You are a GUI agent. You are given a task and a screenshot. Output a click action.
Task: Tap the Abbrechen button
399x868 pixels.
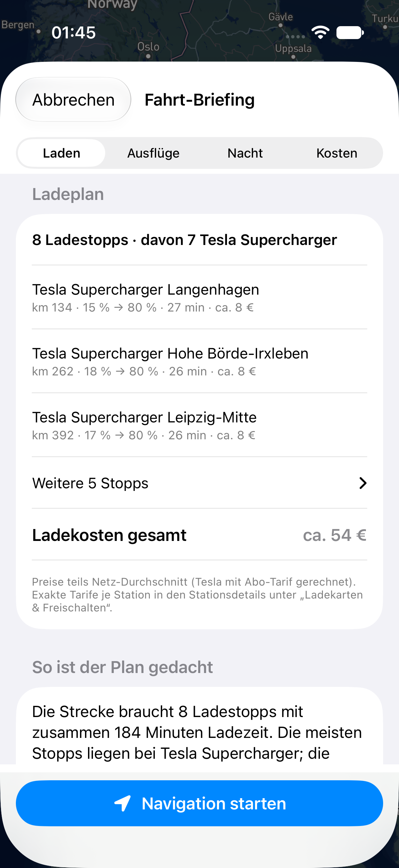click(x=73, y=100)
